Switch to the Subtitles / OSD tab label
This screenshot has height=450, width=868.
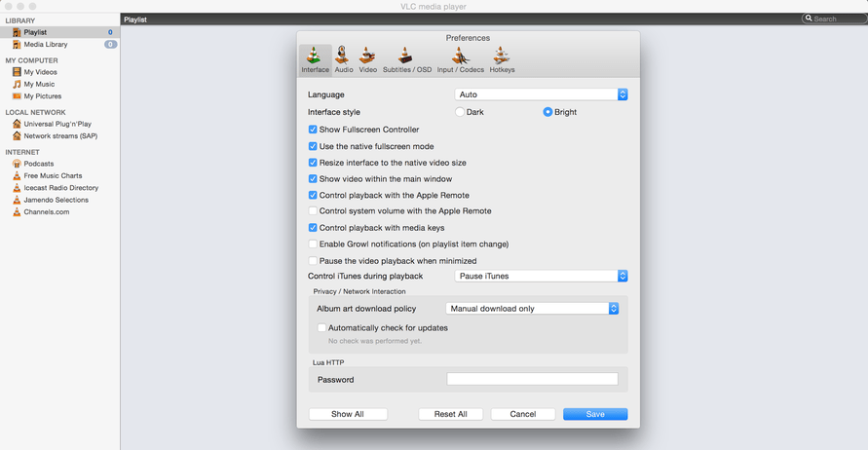(x=407, y=70)
